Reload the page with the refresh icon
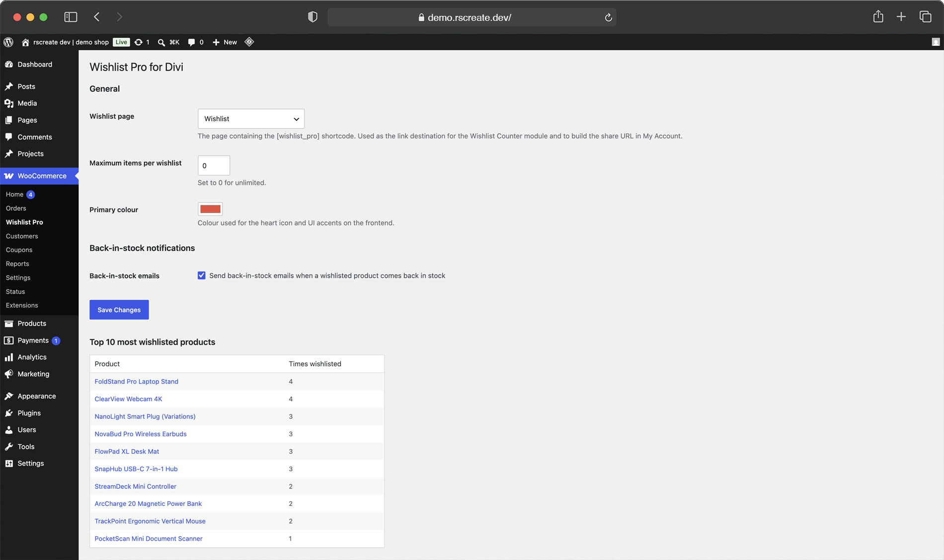 click(x=608, y=17)
